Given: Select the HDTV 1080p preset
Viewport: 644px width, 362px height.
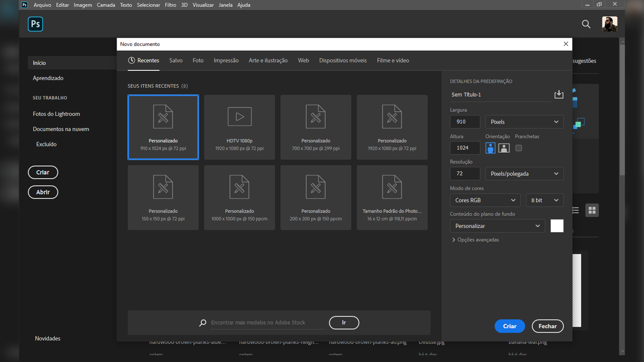Looking at the screenshot, I should [x=239, y=127].
